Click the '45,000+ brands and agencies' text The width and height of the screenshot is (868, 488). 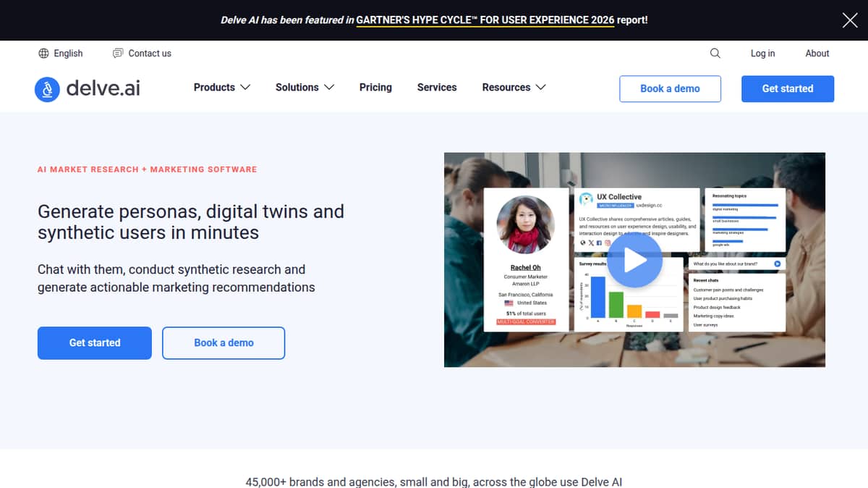(434, 481)
